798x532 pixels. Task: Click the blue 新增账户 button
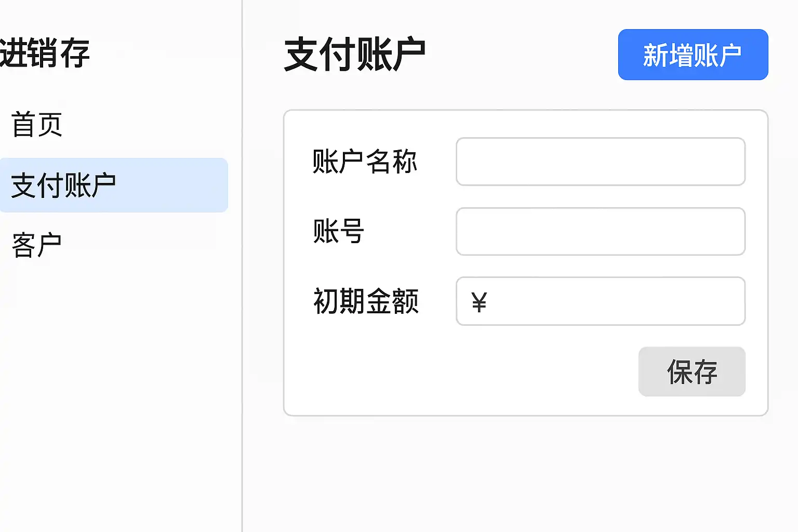tap(693, 55)
